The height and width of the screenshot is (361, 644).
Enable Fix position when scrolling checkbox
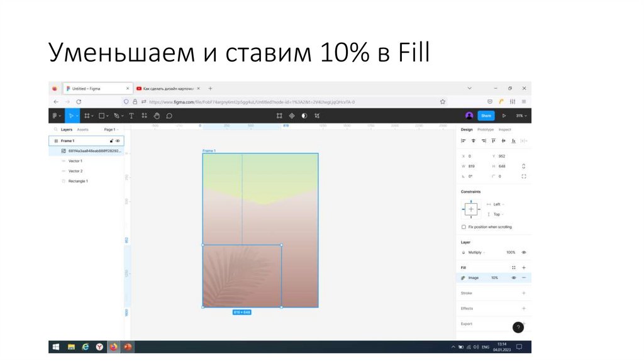coord(464,227)
